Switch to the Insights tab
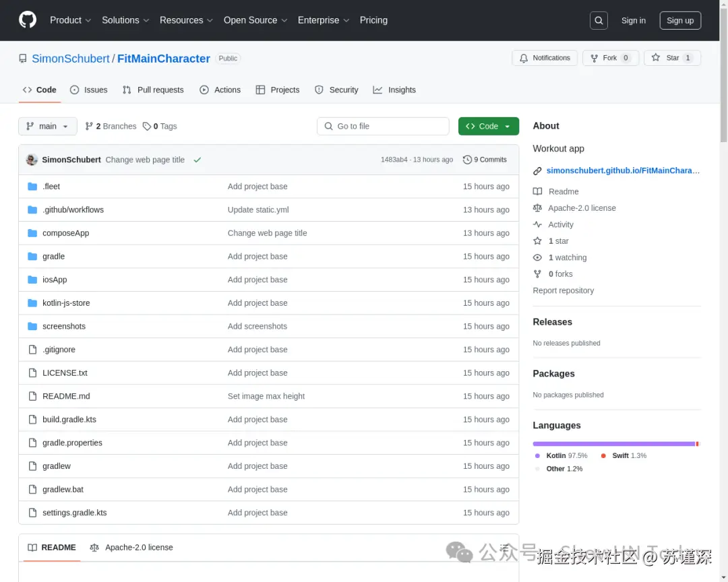The width and height of the screenshot is (728, 582). (394, 90)
